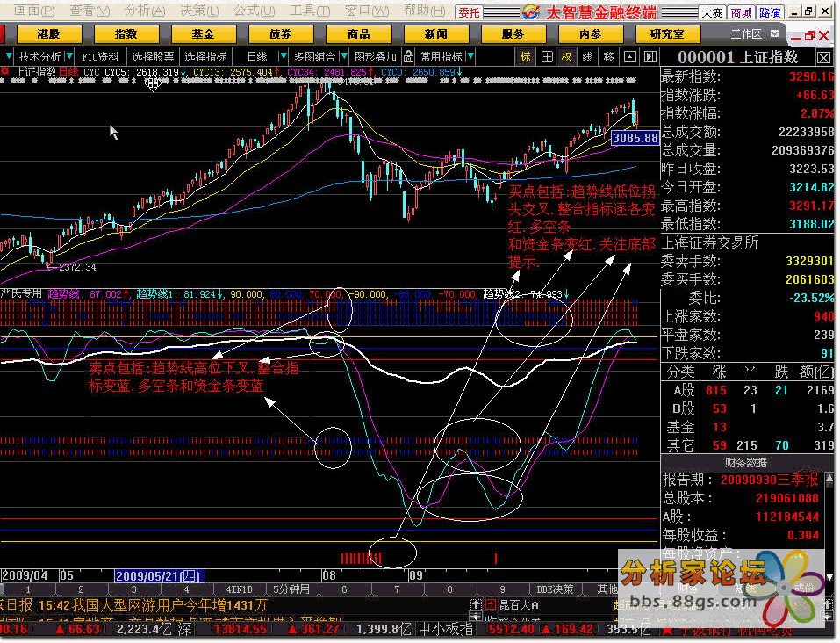Select bottom tab 3

click(133, 589)
